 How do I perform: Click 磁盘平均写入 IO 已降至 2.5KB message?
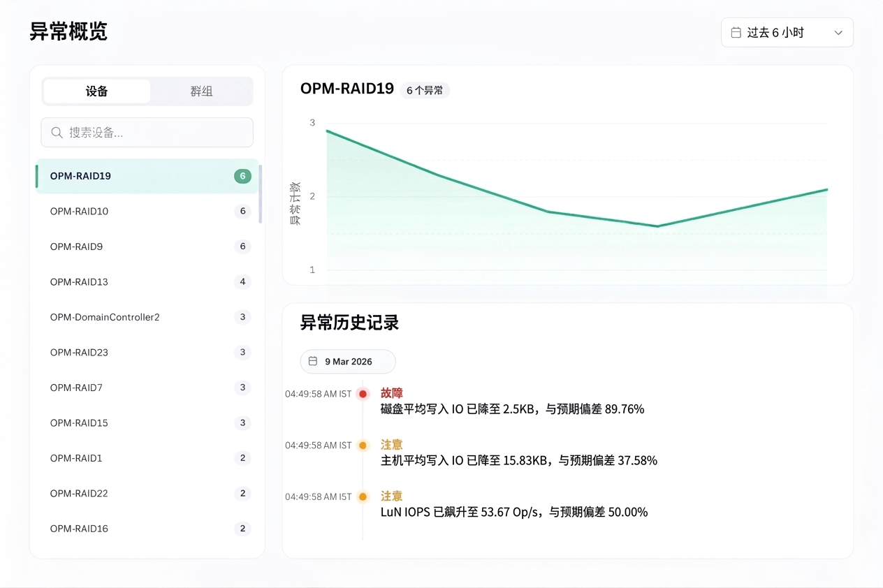point(512,409)
